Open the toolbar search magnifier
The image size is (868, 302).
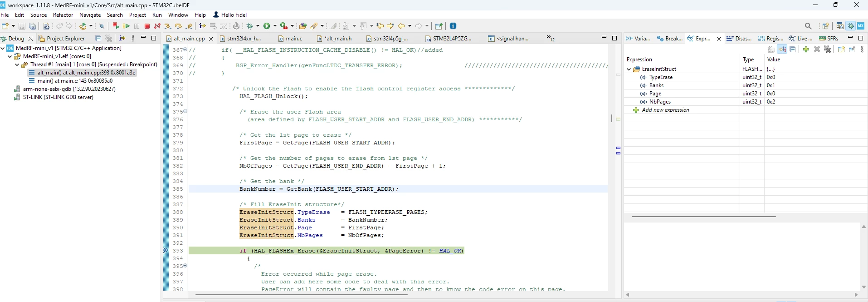(x=808, y=26)
